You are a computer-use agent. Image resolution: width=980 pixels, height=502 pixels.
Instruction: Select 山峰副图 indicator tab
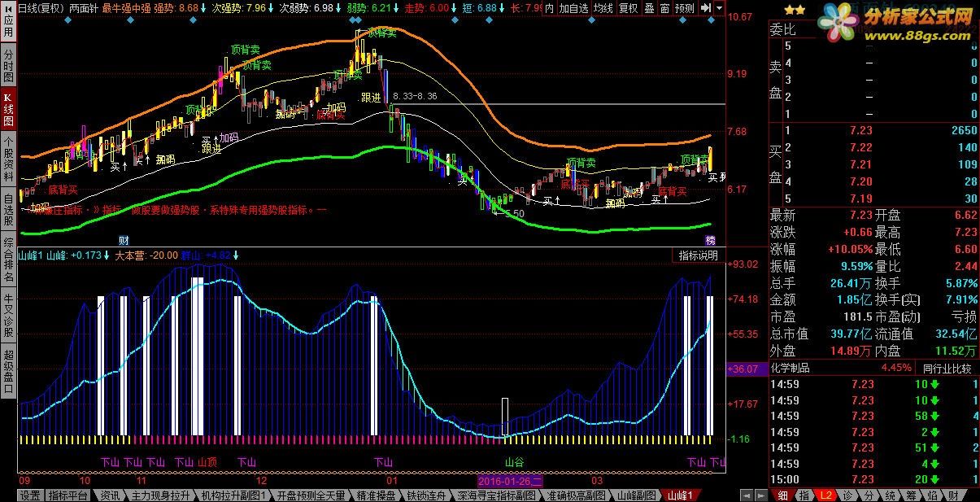[x=637, y=495]
